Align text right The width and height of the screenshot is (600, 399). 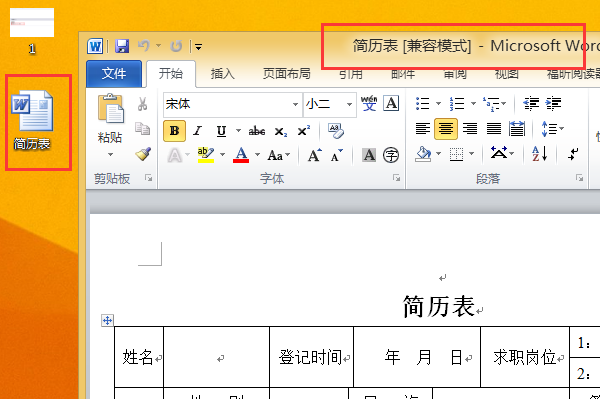click(470, 129)
